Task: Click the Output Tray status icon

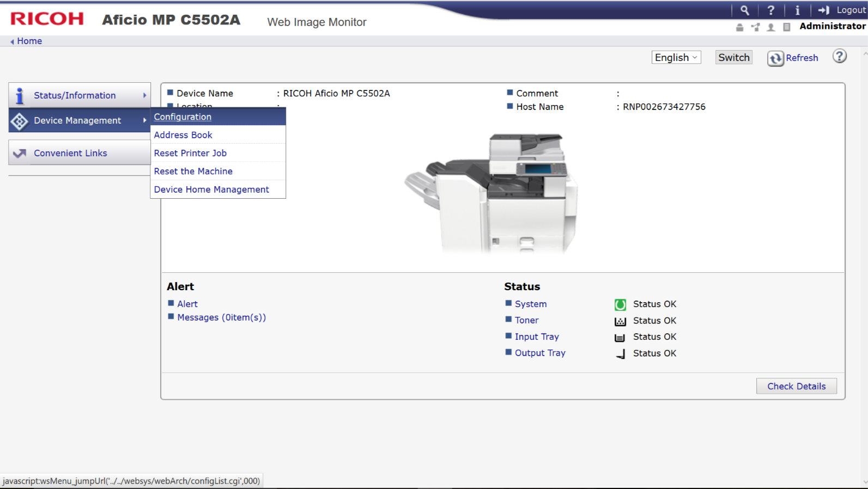Action: (621, 354)
